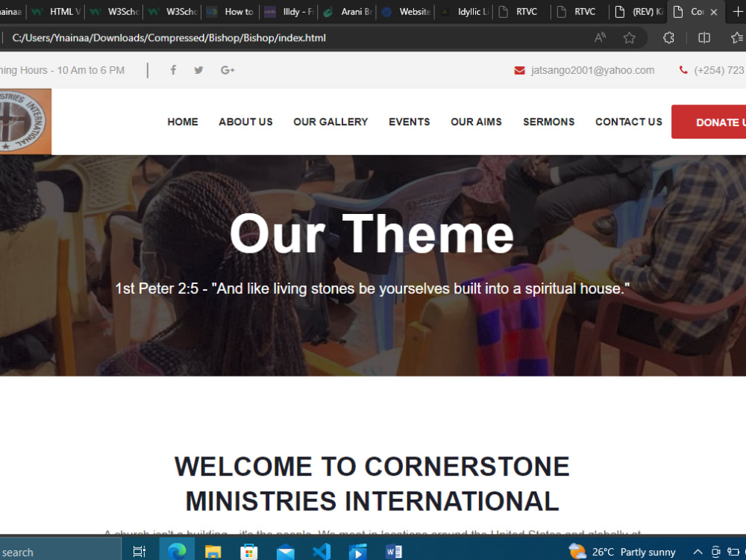The height and width of the screenshot is (560, 746).
Task: Click the jatsango2001@yahoo.com email link
Action: [593, 70]
